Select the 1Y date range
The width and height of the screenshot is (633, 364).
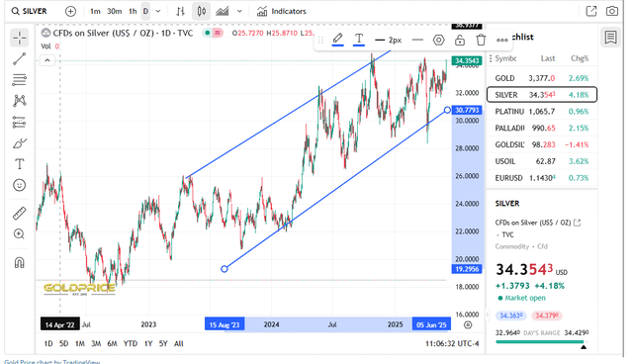(148, 343)
